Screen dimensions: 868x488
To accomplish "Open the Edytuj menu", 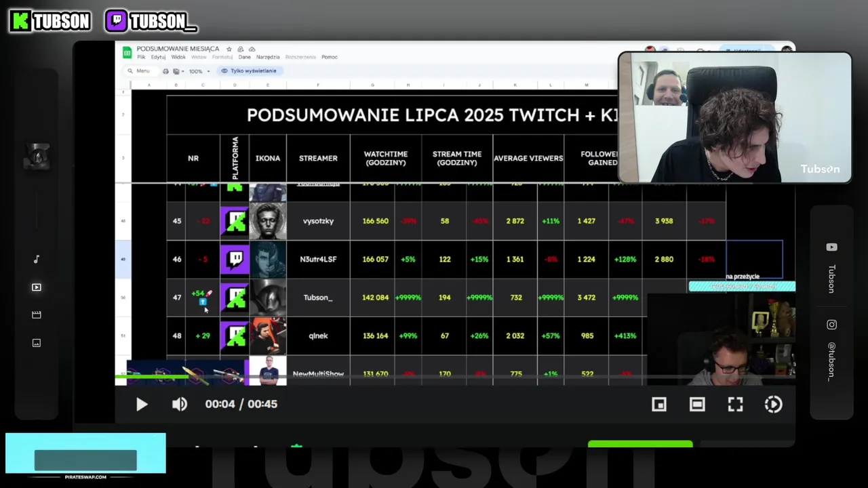I will [159, 57].
